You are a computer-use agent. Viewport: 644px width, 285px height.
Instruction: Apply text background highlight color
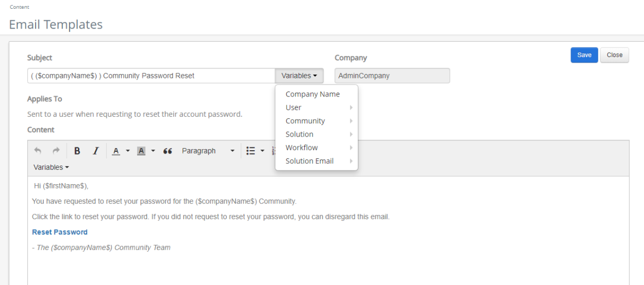[x=141, y=151]
